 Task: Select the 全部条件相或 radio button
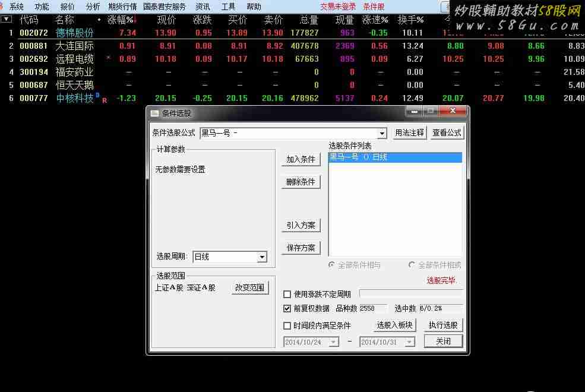coord(412,265)
